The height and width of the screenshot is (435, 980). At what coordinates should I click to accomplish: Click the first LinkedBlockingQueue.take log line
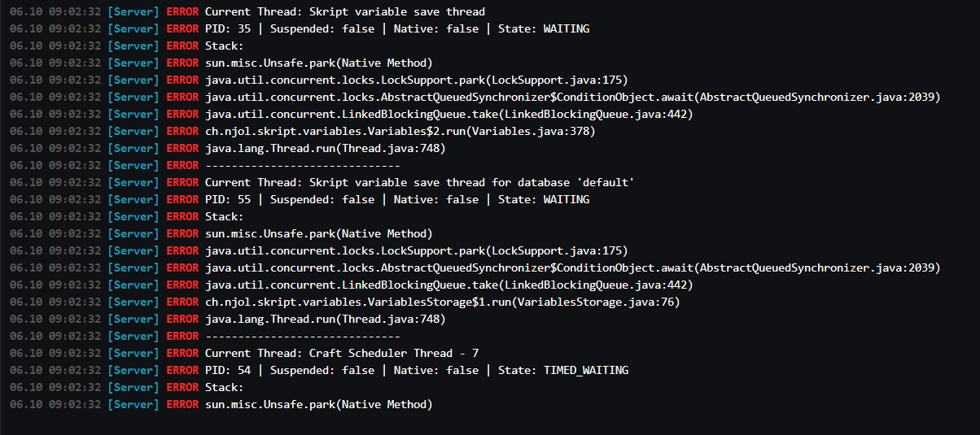pyautogui.click(x=352, y=114)
